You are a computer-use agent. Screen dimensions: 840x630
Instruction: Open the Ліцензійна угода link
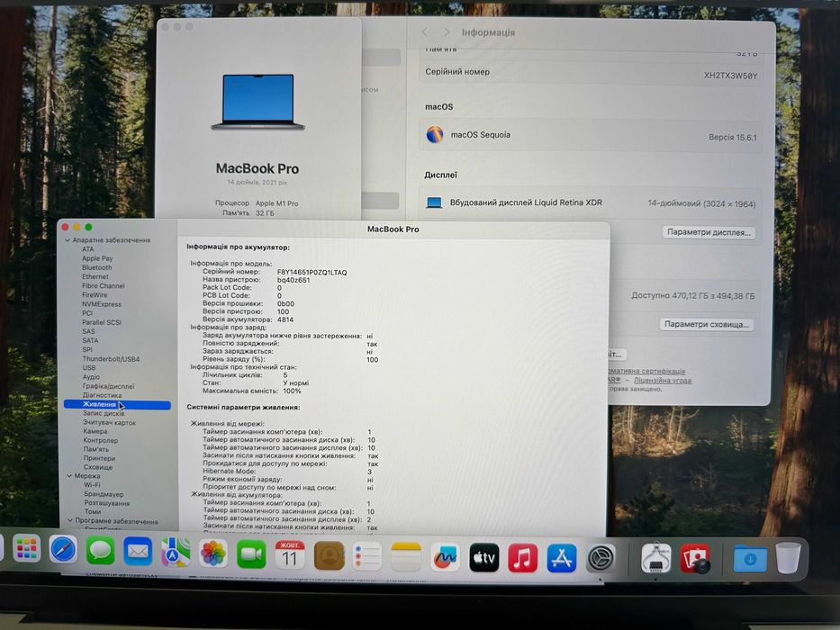[663, 381]
